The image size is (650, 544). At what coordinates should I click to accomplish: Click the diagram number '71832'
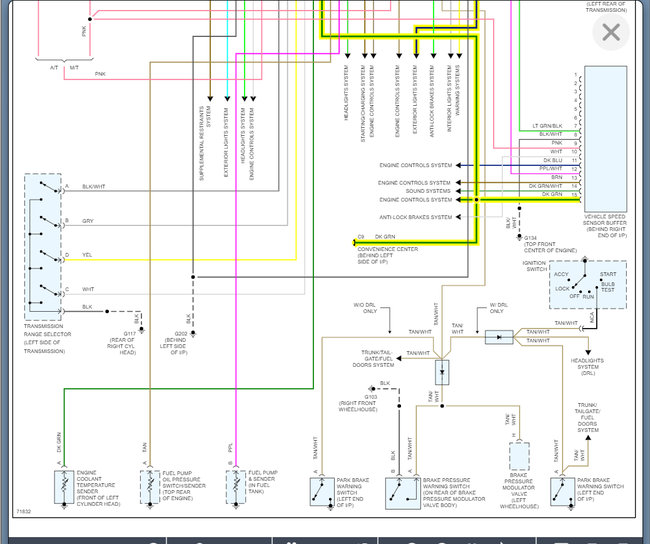coord(24,511)
